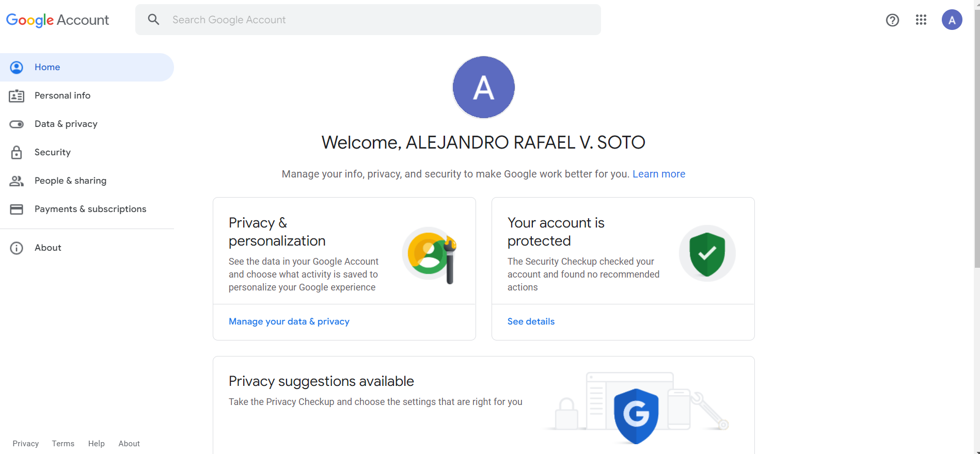Click the Security padlock icon in sidebar
980x454 pixels.
17,152
